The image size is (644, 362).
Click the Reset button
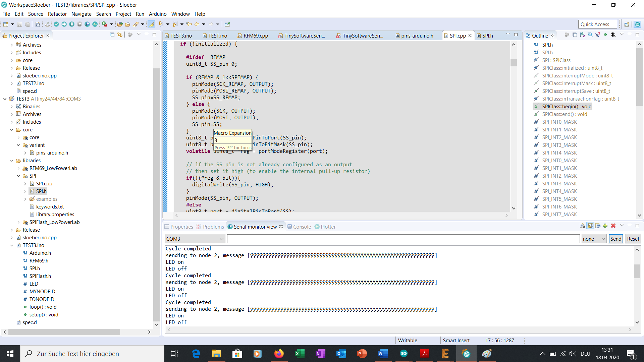(x=633, y=239)
